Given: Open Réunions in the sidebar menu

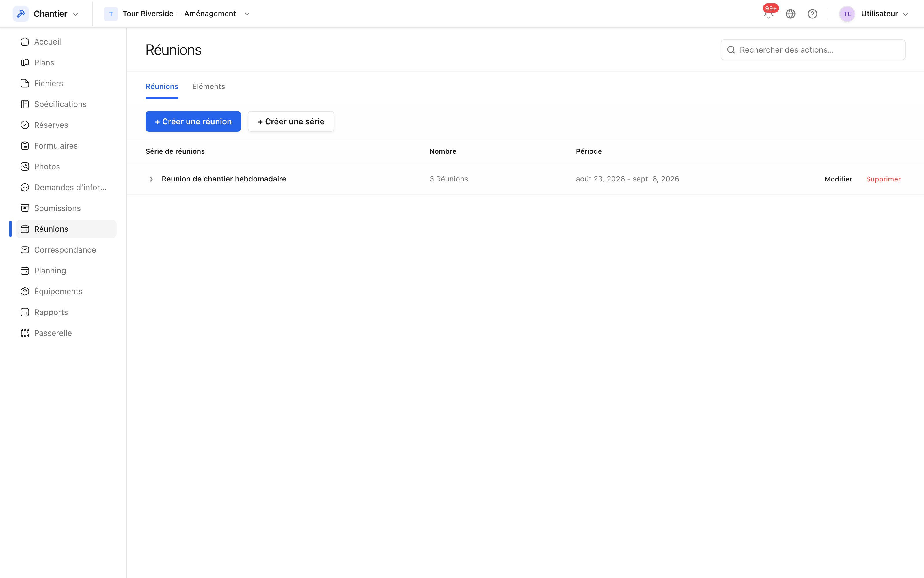Looking at the screenshot, I should point(66,229).
